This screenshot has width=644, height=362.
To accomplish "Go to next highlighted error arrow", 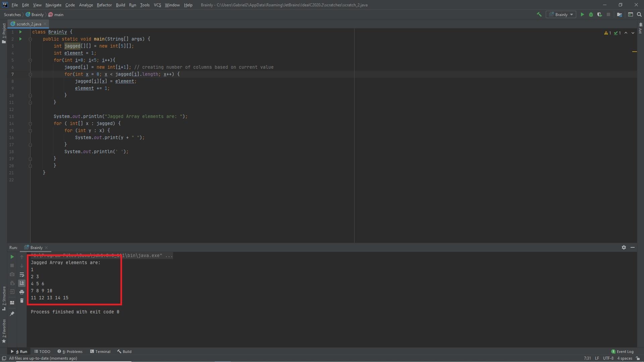I will pos(633,33).
